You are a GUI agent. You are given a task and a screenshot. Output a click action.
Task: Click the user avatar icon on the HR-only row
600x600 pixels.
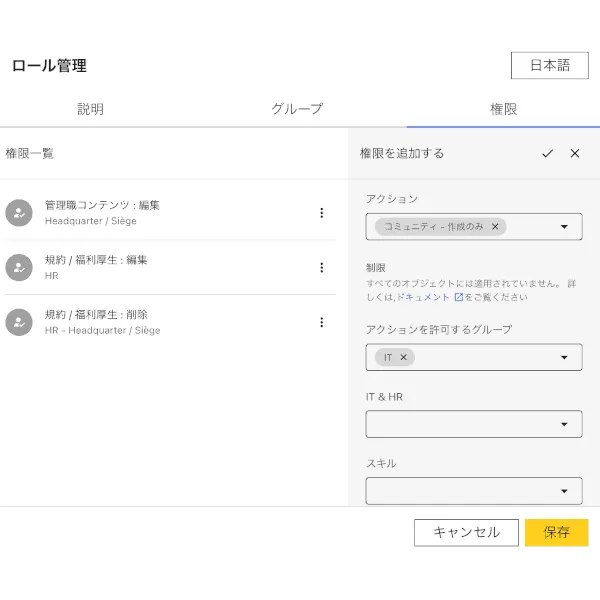pos(19,267)
